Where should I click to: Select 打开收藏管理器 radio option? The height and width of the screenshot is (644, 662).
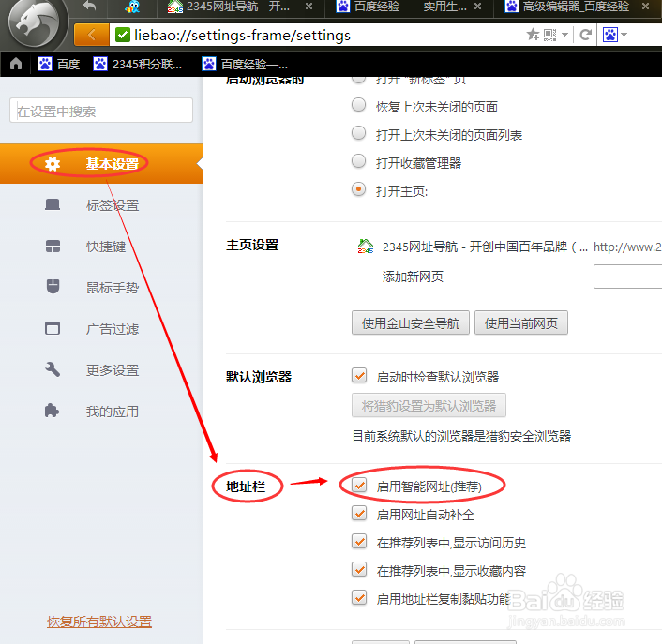point(358,161)
